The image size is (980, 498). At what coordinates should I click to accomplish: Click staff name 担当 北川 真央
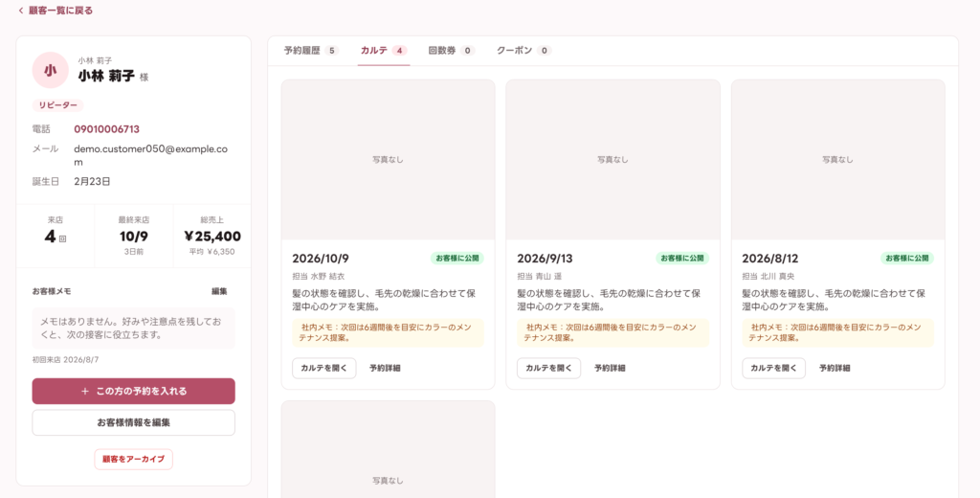(768, 276)
